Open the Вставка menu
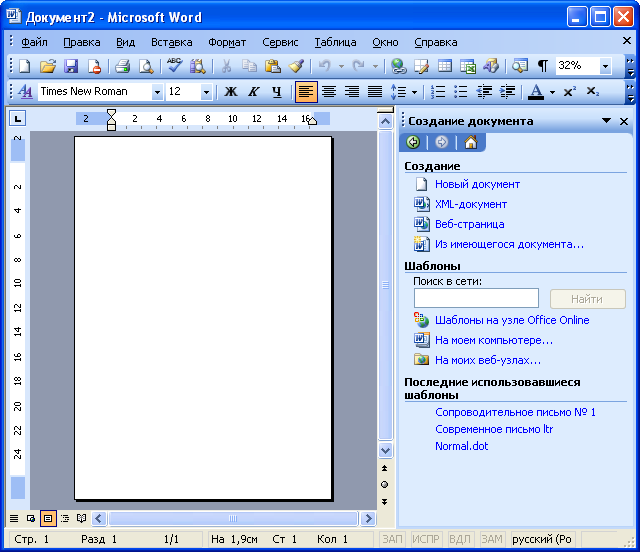The image size is (640, 552). tap(171, 42)
